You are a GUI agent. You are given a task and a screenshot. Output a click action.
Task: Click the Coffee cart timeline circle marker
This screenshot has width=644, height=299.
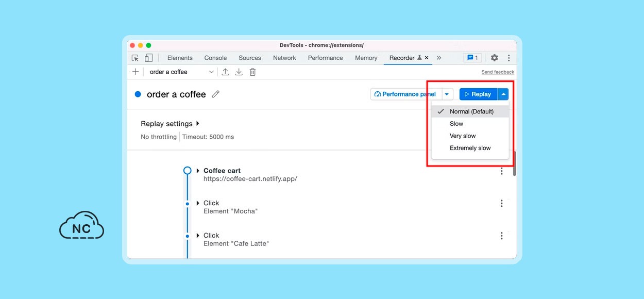tap(188, 171)
